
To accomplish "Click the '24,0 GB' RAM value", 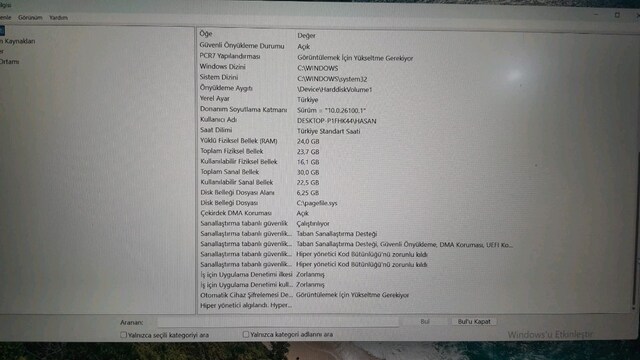I will [308, 141].
